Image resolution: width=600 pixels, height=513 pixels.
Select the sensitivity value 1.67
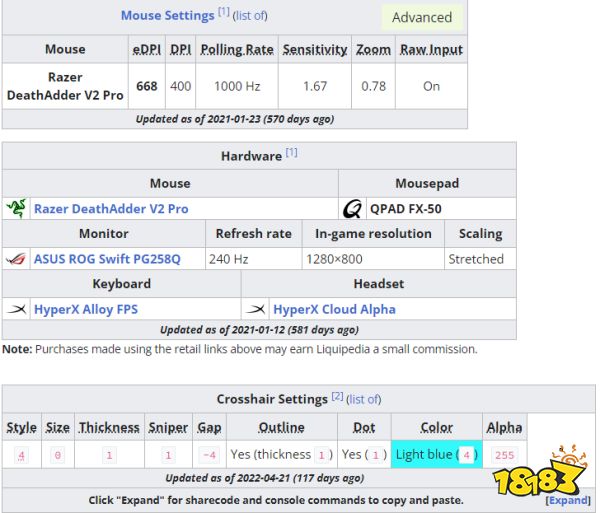tap(315, 86)
